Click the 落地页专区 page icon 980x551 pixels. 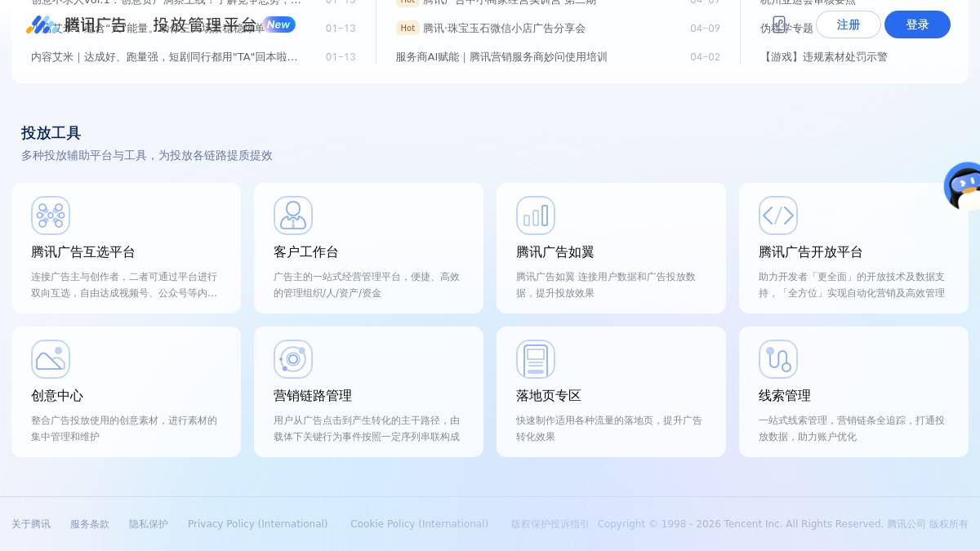point(536,358)
